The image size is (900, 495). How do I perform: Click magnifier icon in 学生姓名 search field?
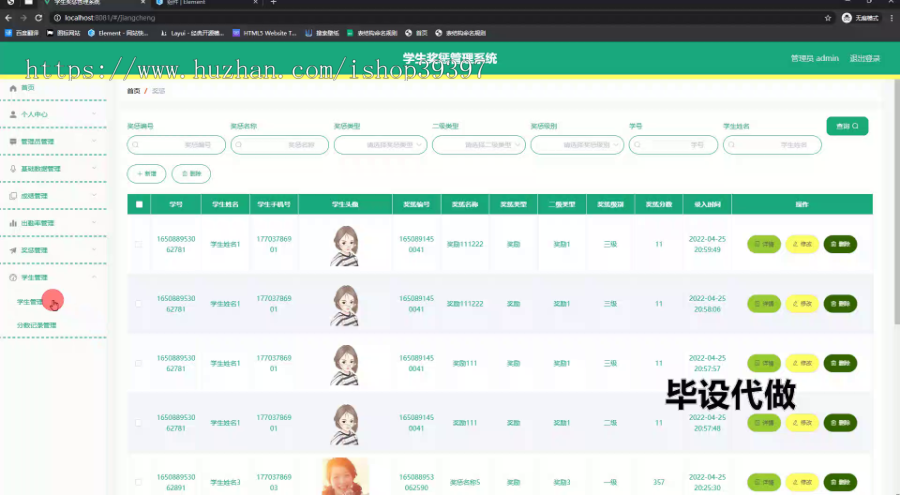click(x=731, y=145)
